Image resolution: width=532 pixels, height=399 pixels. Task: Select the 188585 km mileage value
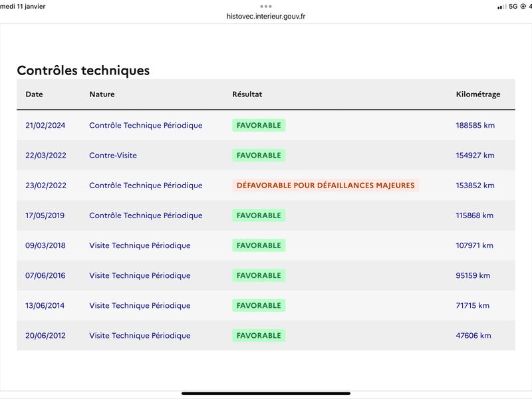[475, 125]
